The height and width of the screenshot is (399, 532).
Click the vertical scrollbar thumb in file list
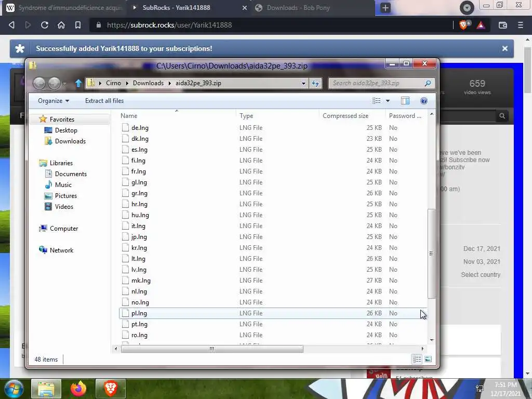431,254
